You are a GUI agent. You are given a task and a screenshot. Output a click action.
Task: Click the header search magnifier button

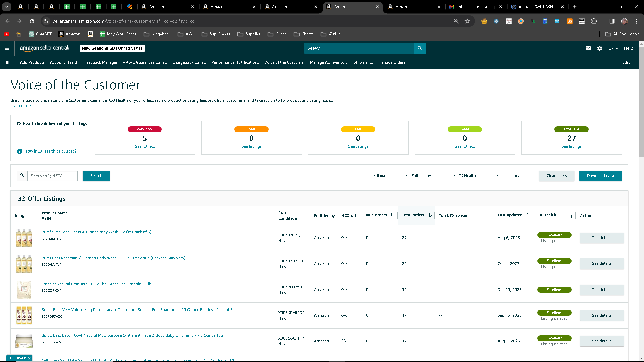pos(420,48)
